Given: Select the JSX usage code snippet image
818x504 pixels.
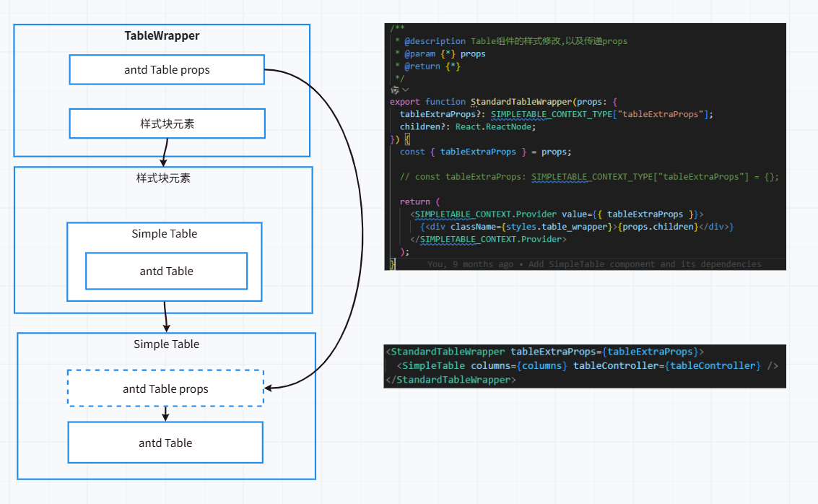Looking at the screenshot, I should (585, 366).
